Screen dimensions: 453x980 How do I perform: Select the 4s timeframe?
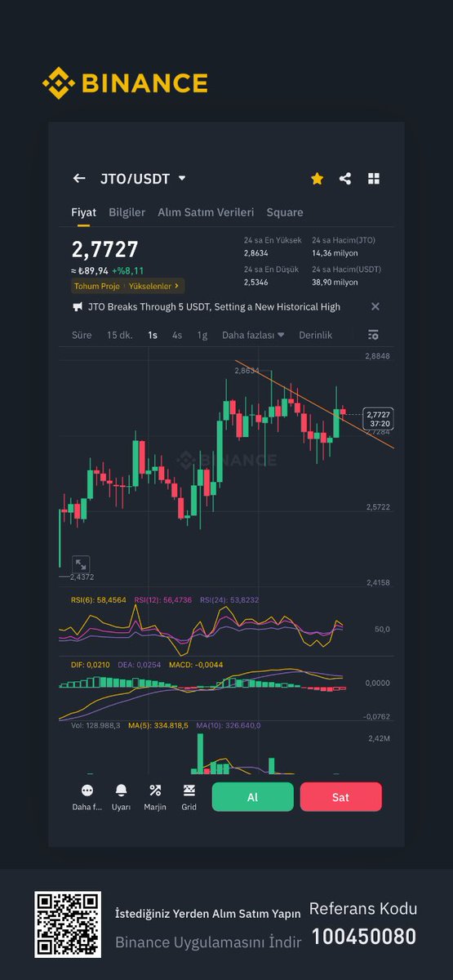click(x=177, y=335)
